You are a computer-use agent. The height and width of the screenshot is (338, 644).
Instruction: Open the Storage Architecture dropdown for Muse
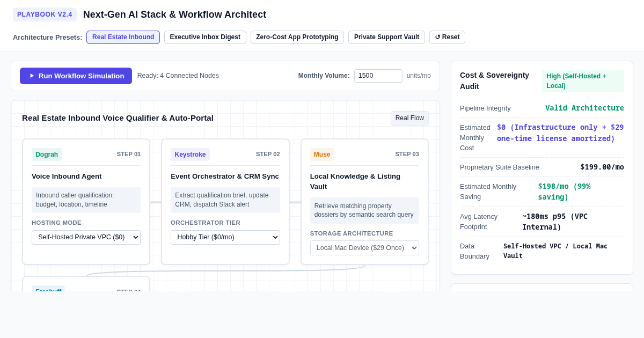click(x=364, y=248)
